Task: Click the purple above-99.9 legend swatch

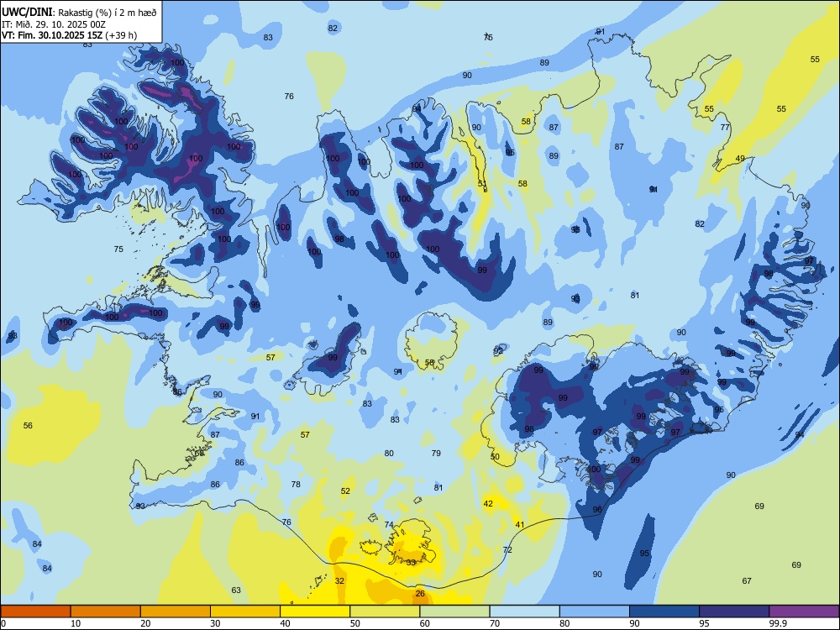Action: [804, 612]
